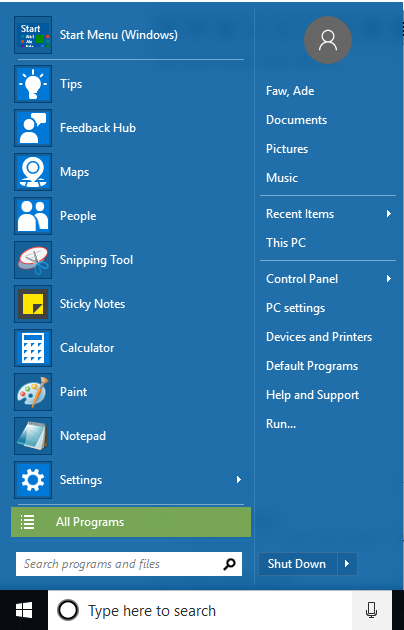This screenshot has width=404, height=630.
Task: Click the taskbar Type here to search box
Action: [x=200, y=611]
